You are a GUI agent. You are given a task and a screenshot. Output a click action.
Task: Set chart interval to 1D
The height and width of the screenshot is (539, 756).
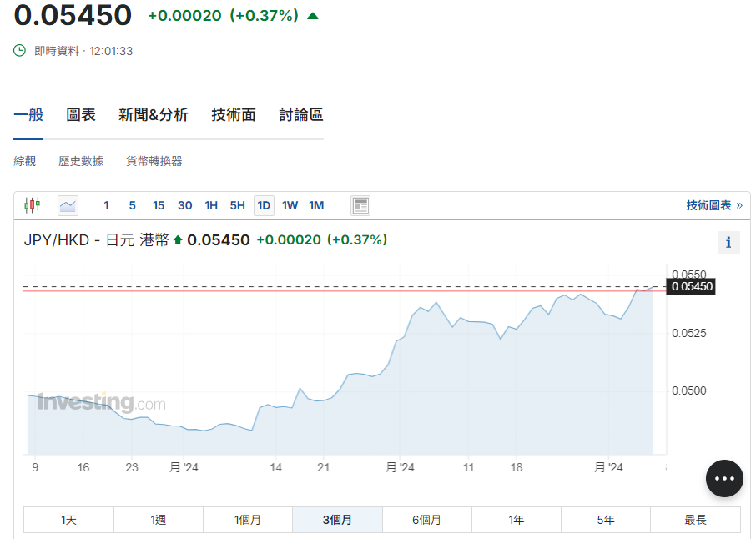[x=264, y=205]
